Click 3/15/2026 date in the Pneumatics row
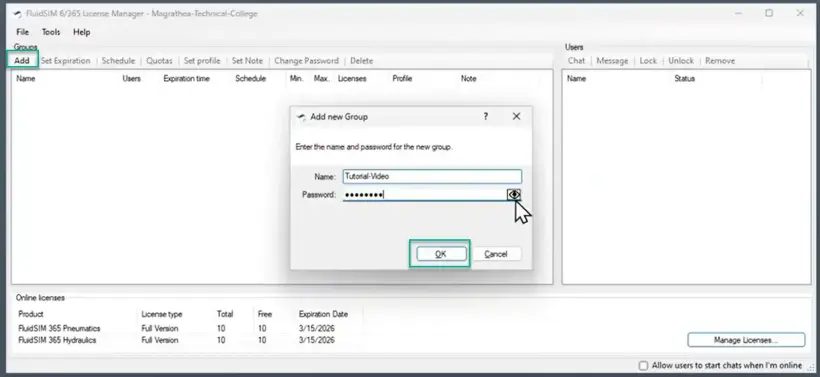 (x=317, y=328)
